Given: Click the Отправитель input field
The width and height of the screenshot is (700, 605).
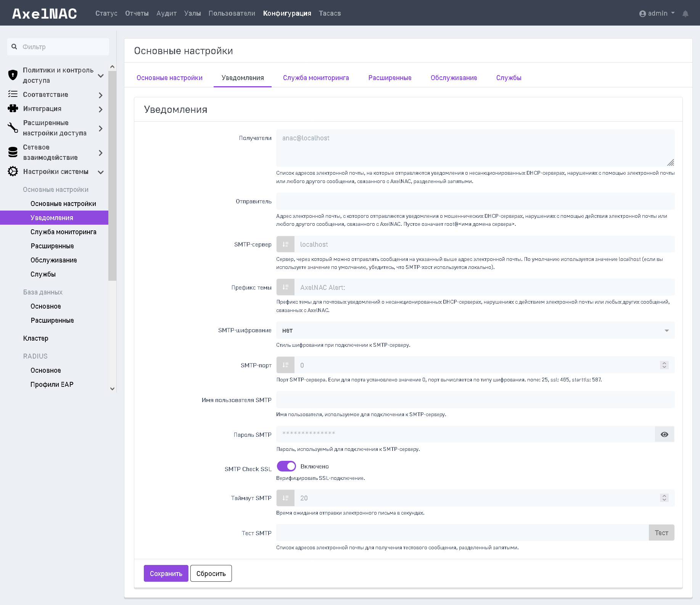Looking at the screenshot, I should pos(475,201).
